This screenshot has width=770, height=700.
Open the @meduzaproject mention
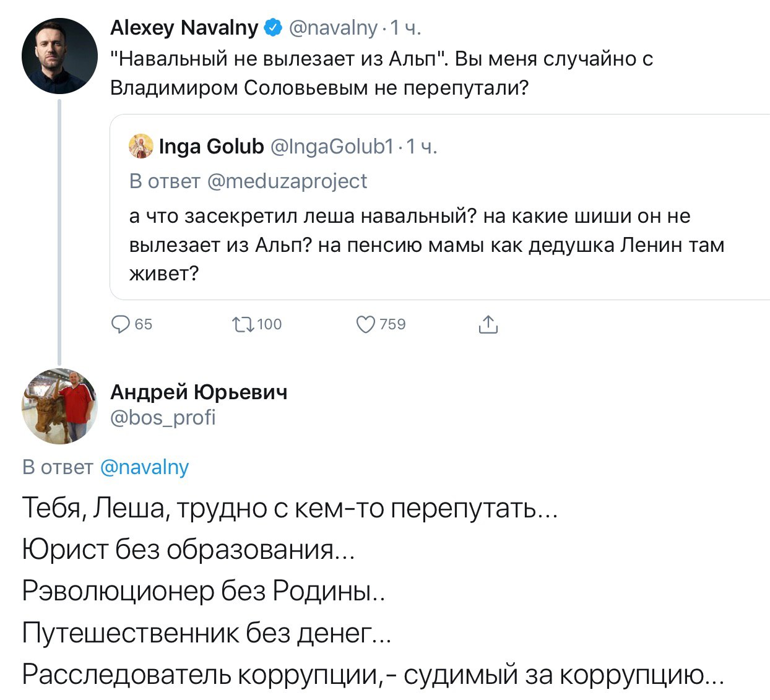287,181
